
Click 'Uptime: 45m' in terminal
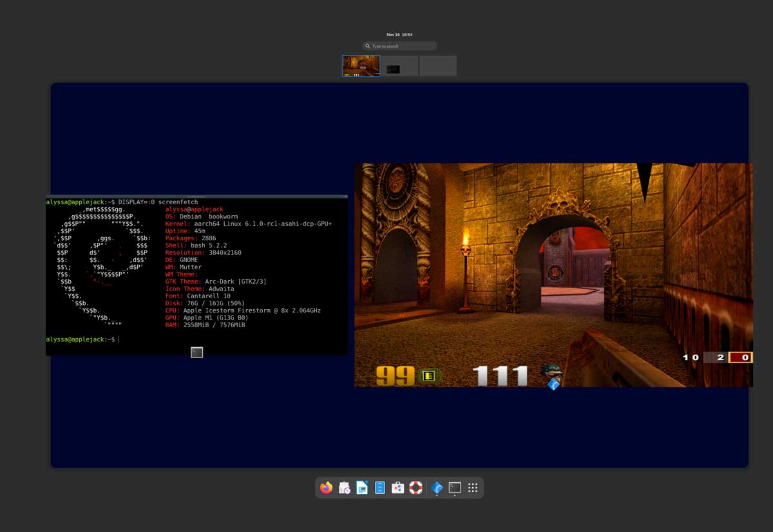(x=186, y=231)
